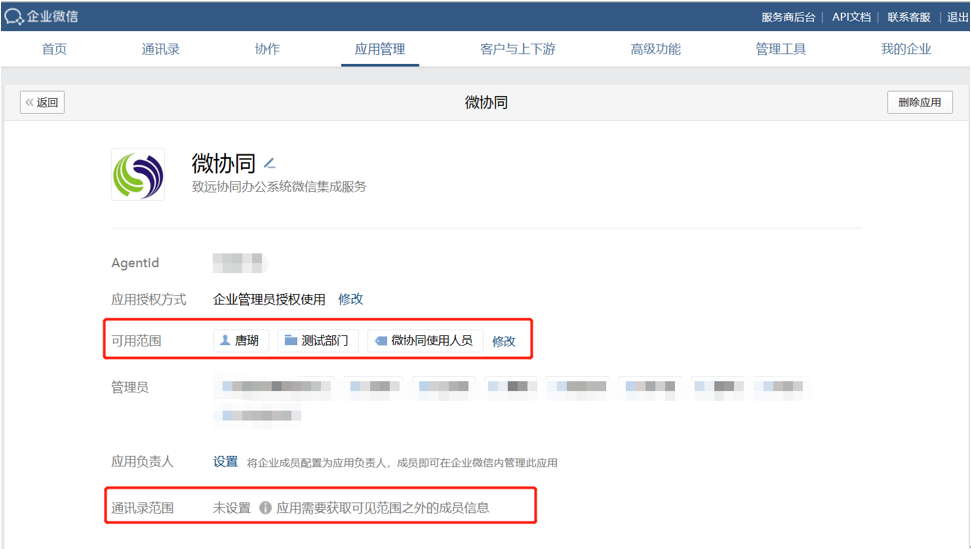This screenshot has width=971, height=549.
Task: Click the 企业微信 logo icon
Action: click(x=13, y=17)
